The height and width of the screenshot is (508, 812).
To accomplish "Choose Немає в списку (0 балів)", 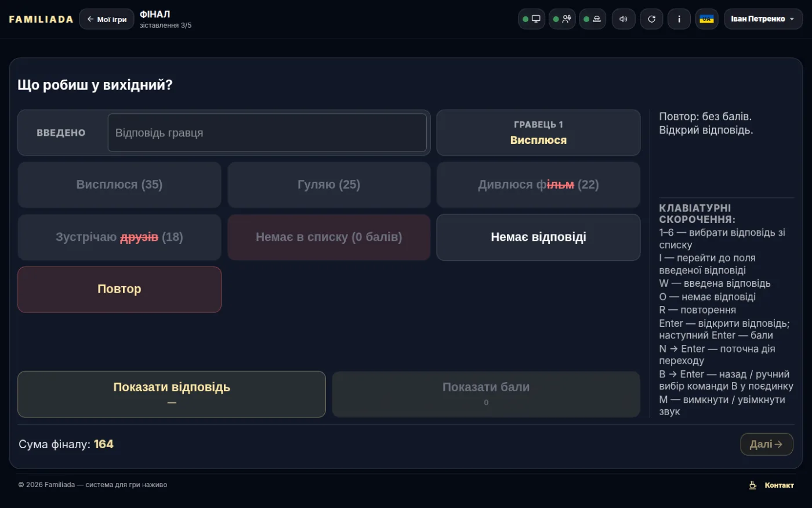I will 329,237.
